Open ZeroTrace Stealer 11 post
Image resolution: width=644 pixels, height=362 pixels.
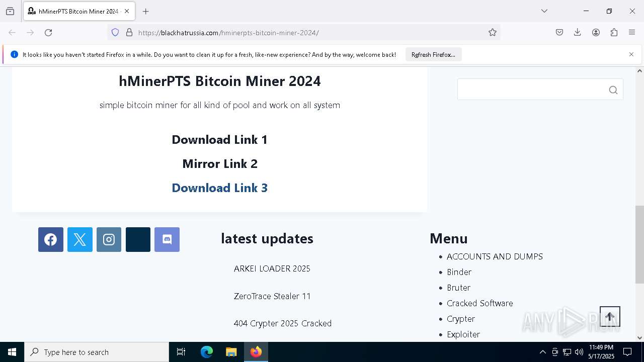(x=272, y=296)
